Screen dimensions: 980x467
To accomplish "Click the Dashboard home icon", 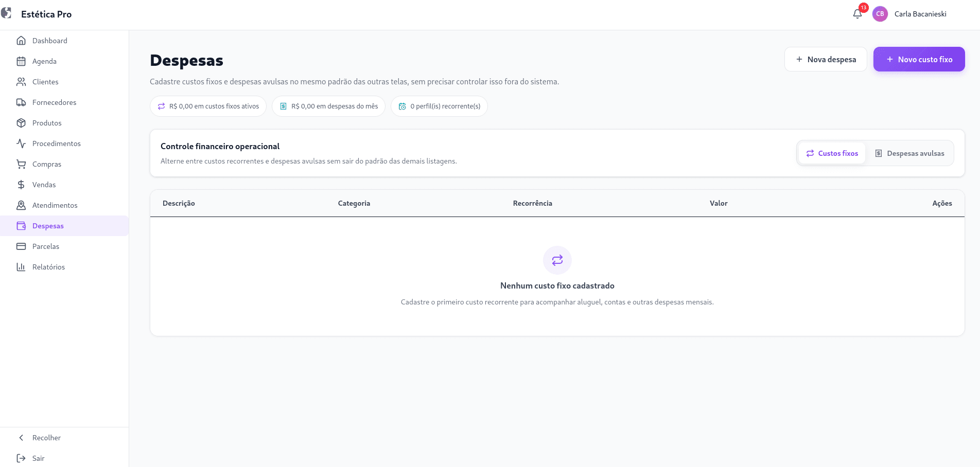I will [21, 41].
